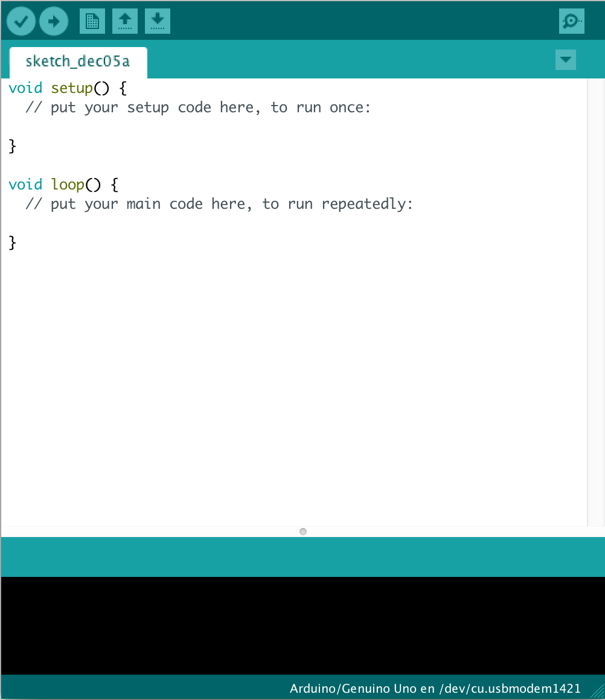The width and height of the screenshot is (605, 700).
Task: Click the editor's vertical scrollbar track
Action: pos(595,302)
